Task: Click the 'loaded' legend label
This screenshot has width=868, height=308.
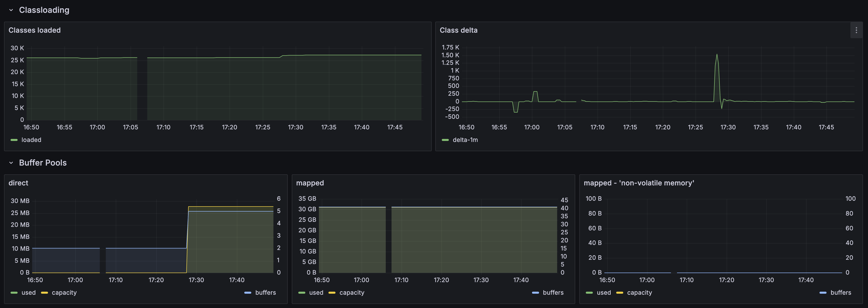Action: 31,139
